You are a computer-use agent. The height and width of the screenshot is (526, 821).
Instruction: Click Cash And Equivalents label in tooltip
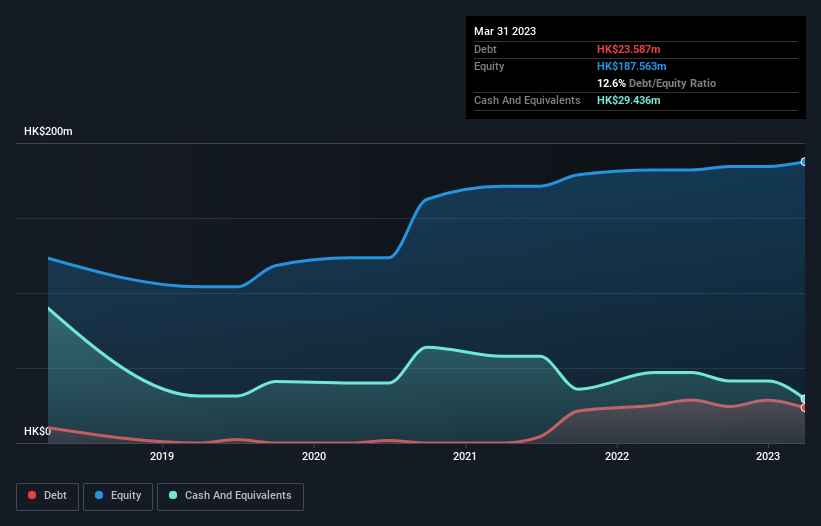point(527,100)
